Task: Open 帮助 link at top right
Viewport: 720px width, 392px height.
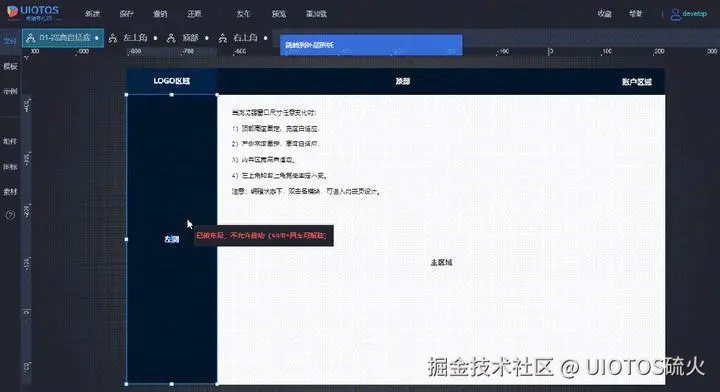Action: (x=636, y=14)
